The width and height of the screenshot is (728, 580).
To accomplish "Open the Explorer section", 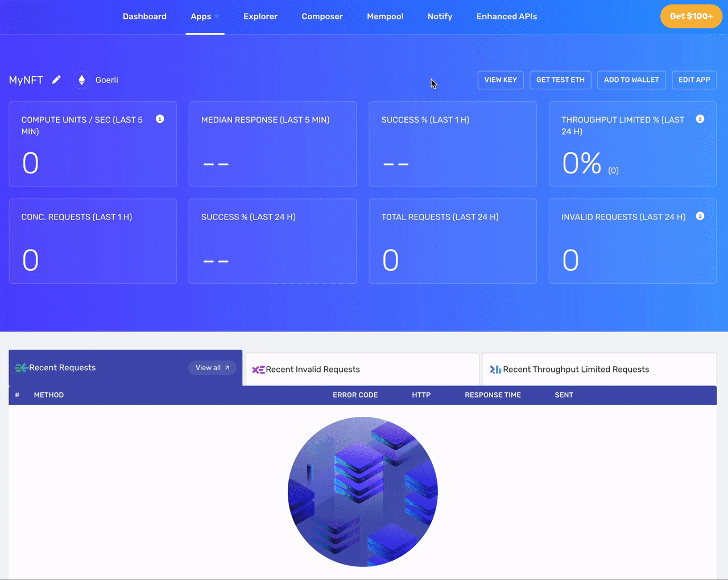I will point(260,16).
